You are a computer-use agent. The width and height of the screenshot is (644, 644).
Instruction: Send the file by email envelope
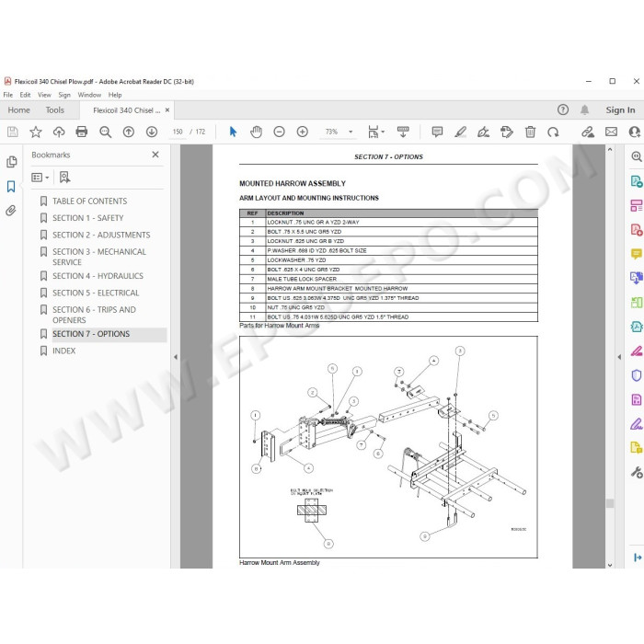611,132
